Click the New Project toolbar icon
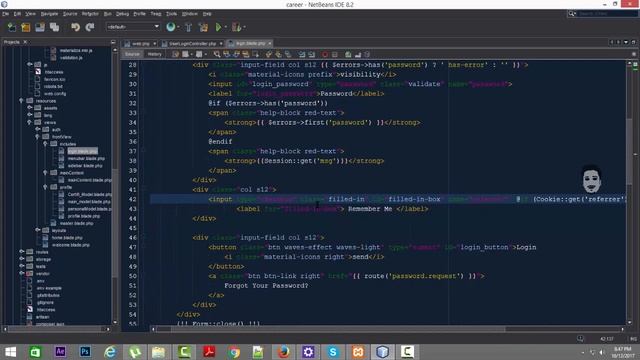The width and height of the screenshot is (640, 360). pos(26,27)
